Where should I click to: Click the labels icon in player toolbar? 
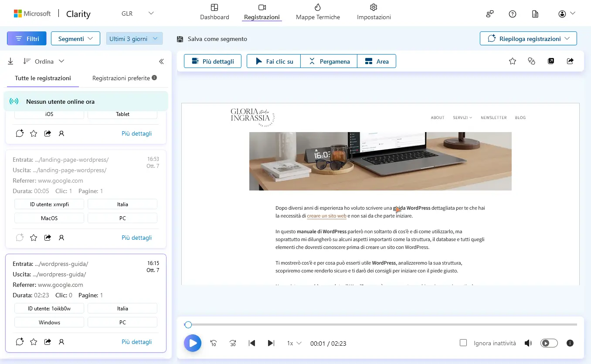point(531,61)
